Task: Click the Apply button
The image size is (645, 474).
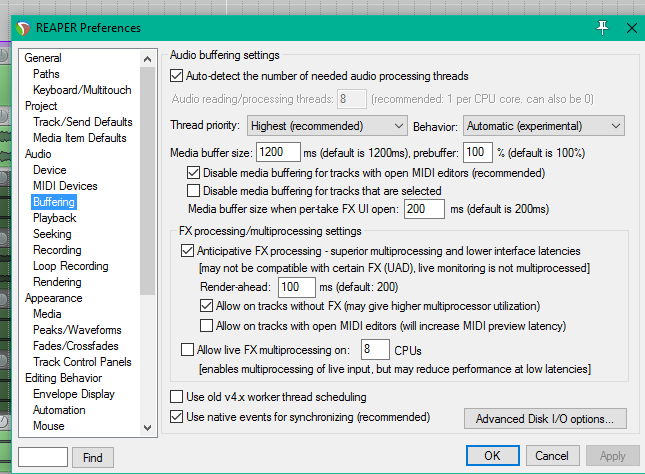Action: [x=613, y=455]
